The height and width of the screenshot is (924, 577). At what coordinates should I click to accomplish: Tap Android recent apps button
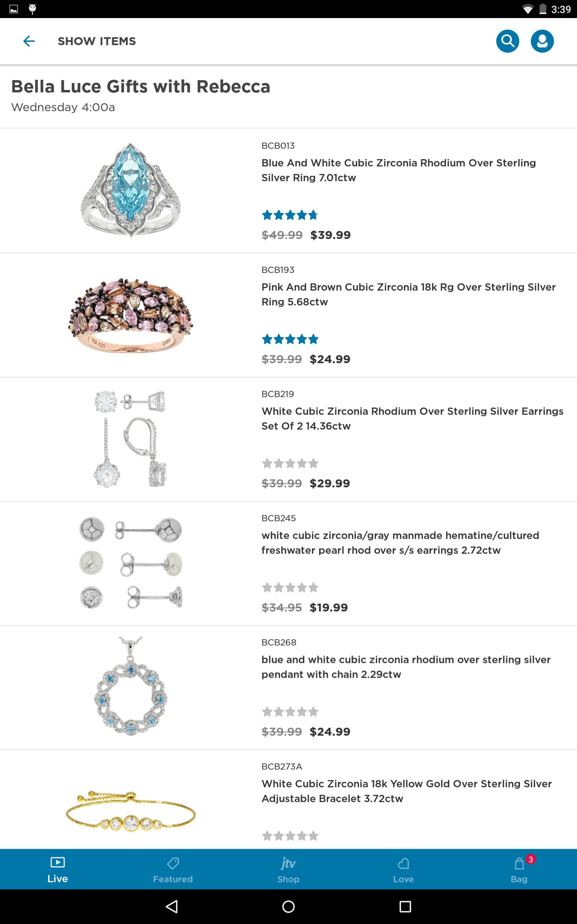(405, 906)
